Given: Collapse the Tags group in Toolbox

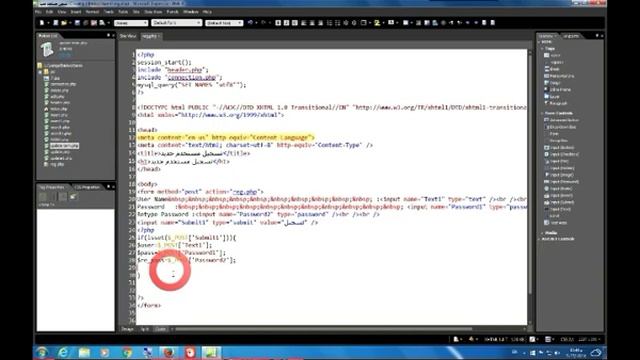Looking at the screenshot, I should 542,49.
